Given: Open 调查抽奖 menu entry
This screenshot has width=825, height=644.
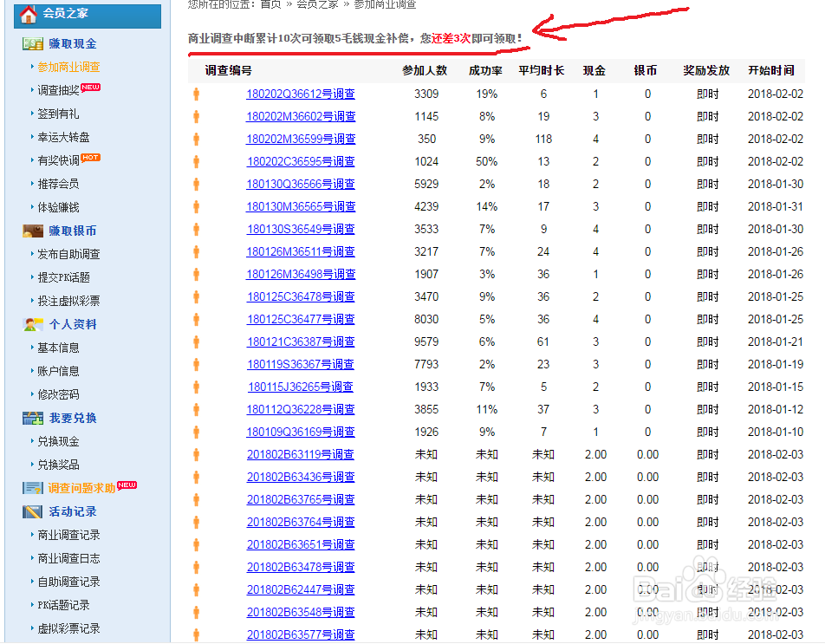Looking at the screenshot, I should tap(58, 90).
